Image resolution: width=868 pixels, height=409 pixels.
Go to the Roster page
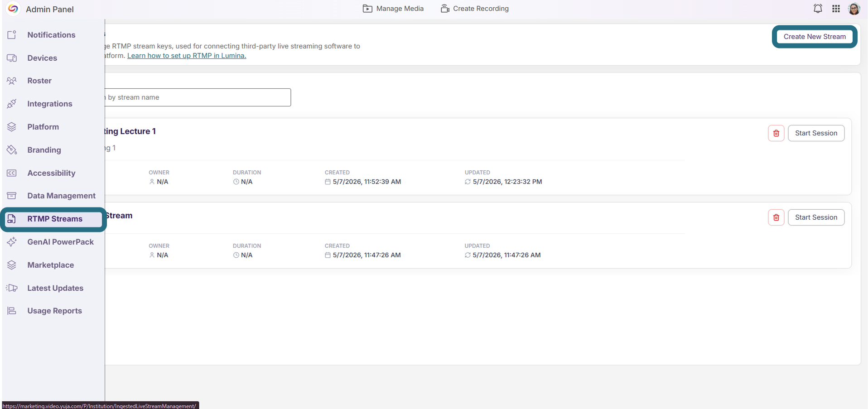click(39, 81)
